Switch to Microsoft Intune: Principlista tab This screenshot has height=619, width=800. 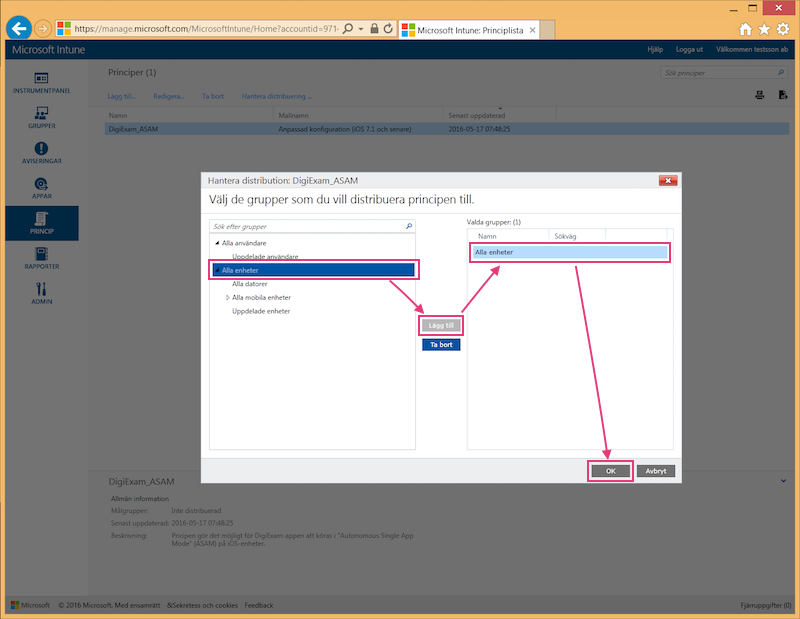pos(469,30)
